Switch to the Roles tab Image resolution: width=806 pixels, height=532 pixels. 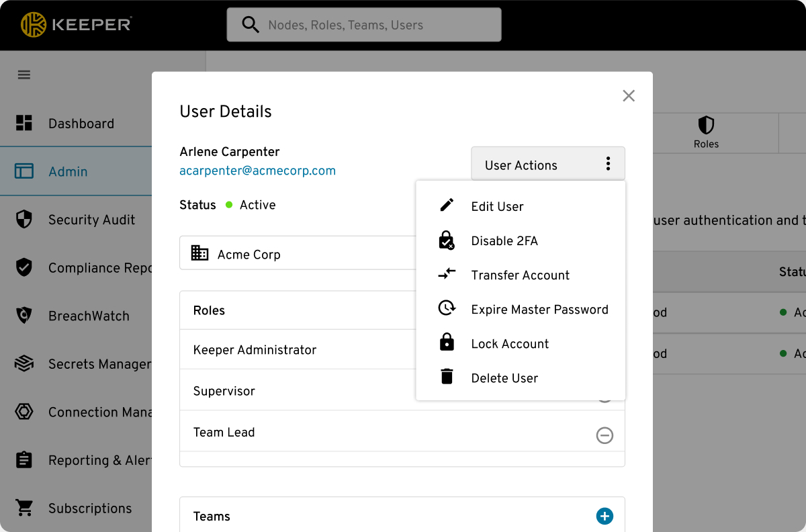706,132
